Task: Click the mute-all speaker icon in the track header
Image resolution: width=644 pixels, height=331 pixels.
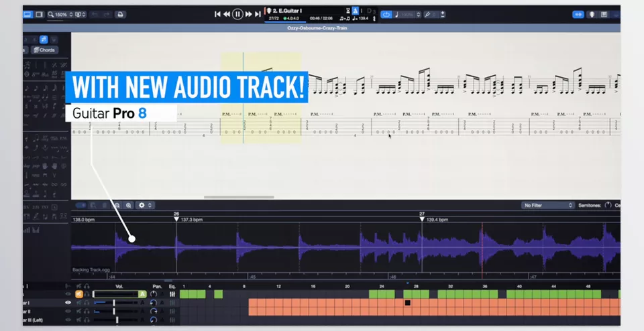Action: point(79,286)
